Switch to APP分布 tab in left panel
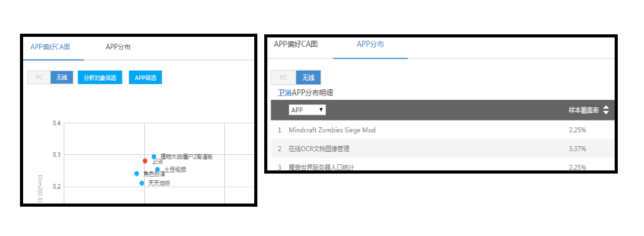 pos(118,47)
